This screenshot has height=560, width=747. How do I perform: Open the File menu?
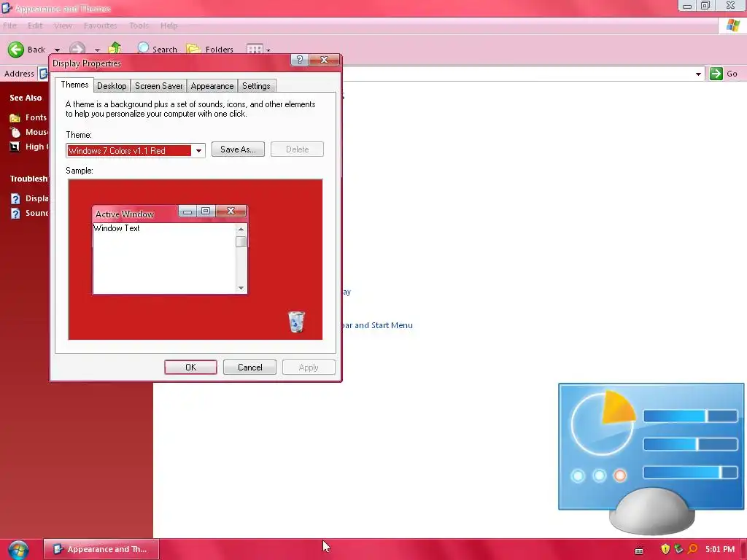tap(9, 26)
